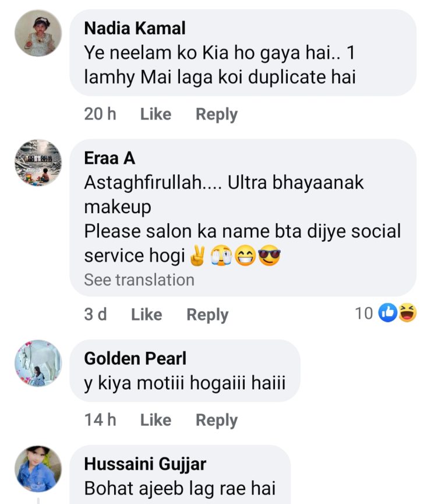Click the 3 d timestamp
431x504 pixels.
(96, 315)
